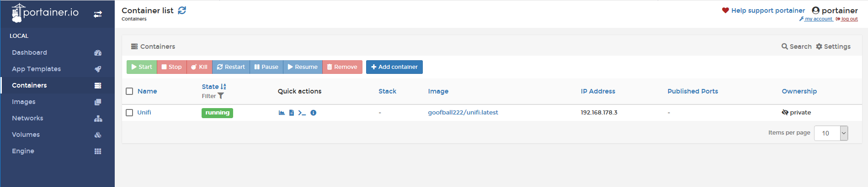This screenshot has height=187, width=868.
Task: Click the IP address 192.168.178.3
Action: pyautogui.click(x=599, y=113)
